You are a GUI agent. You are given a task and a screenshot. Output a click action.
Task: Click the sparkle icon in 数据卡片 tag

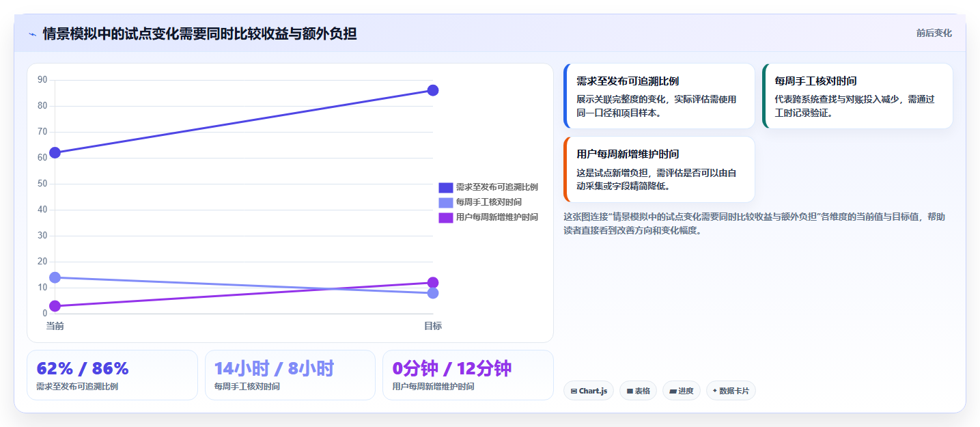[715, 391]
